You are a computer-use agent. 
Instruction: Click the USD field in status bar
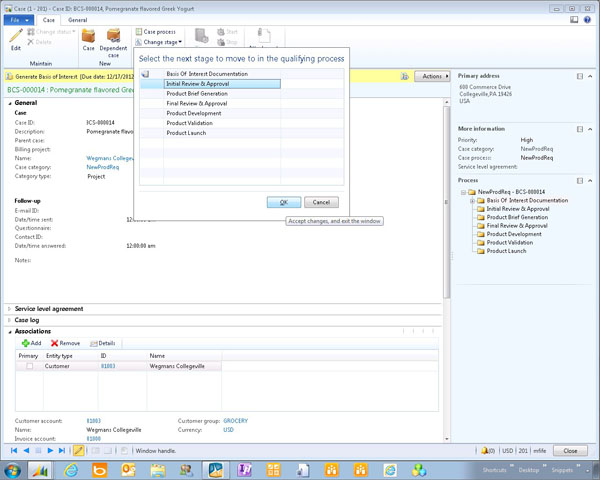pos(507,451)
